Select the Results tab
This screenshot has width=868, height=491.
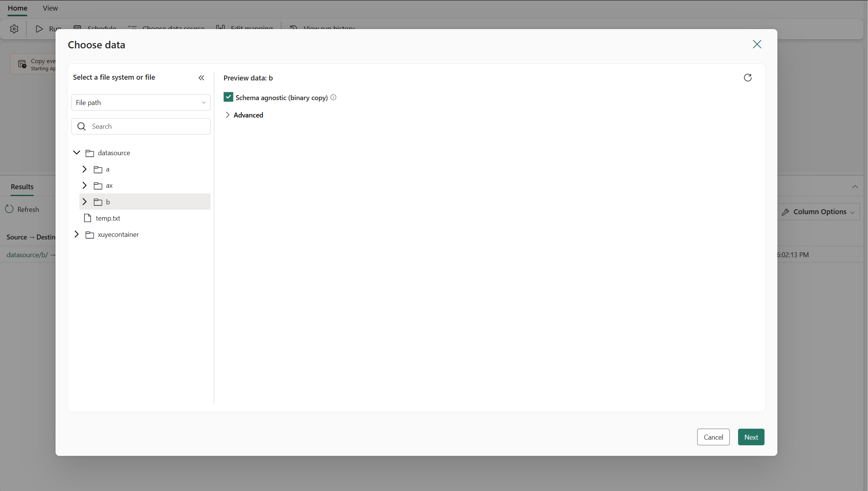click(x=22, y=187)
